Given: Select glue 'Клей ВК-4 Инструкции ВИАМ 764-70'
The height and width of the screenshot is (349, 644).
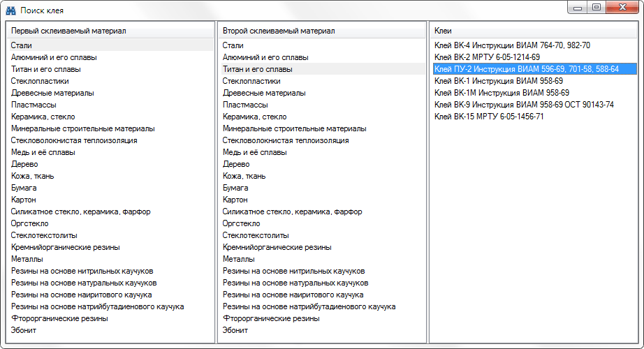Looking at the screenshot, I should coord(512,45).
